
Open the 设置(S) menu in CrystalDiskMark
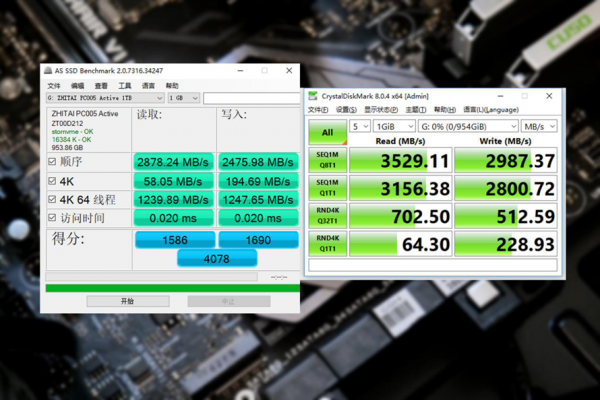tap(346, 110)
